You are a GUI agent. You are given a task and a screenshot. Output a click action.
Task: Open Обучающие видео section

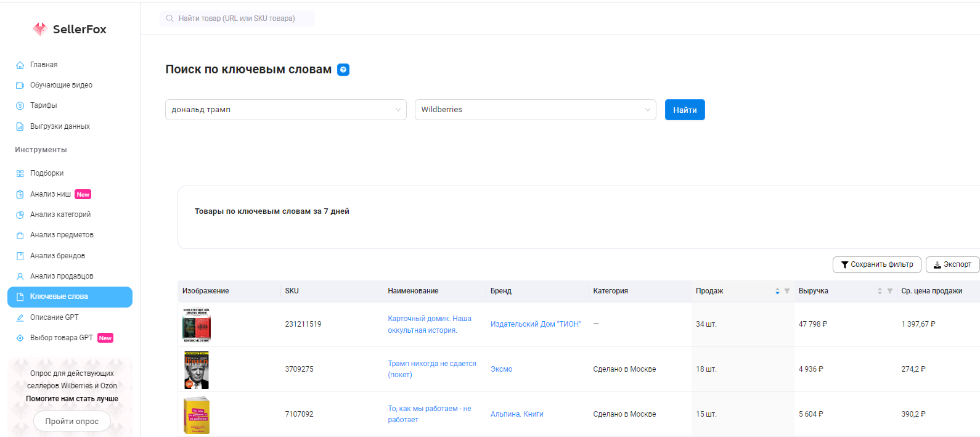tap(61, 85)
